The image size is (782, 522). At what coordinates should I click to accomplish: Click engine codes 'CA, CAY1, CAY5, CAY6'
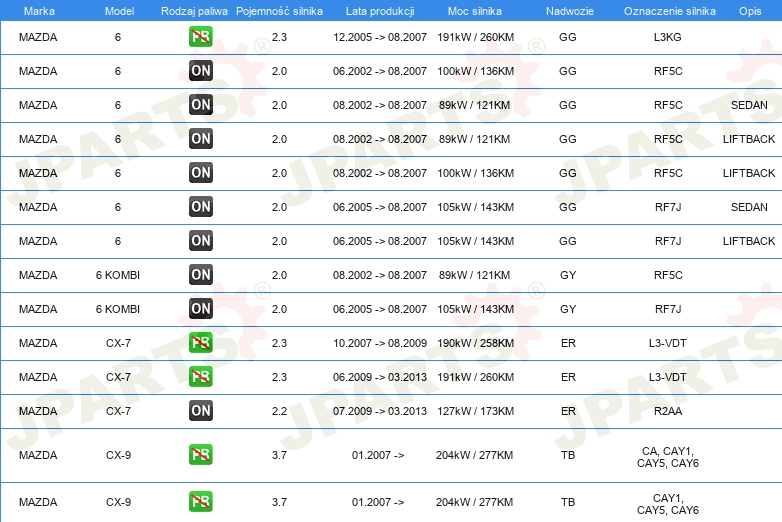tap(668, 457)
